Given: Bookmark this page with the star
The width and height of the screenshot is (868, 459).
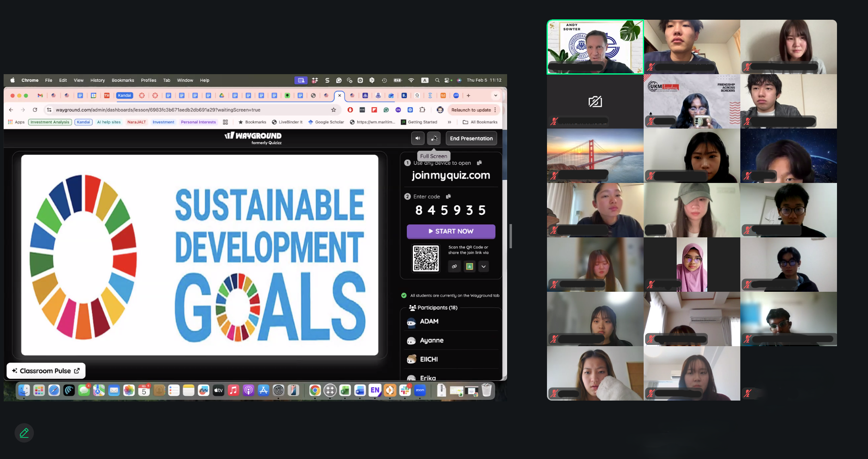Looking at the screenshot, I should pyautogui.click(x=334, y=110).
